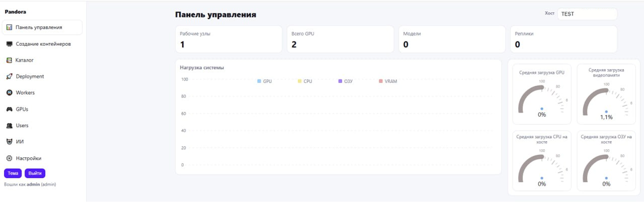Image resolution: width=644 pixels, height=202 pixels.
Task: Click the GPUs gamepad icon
Action: point(9,109)
